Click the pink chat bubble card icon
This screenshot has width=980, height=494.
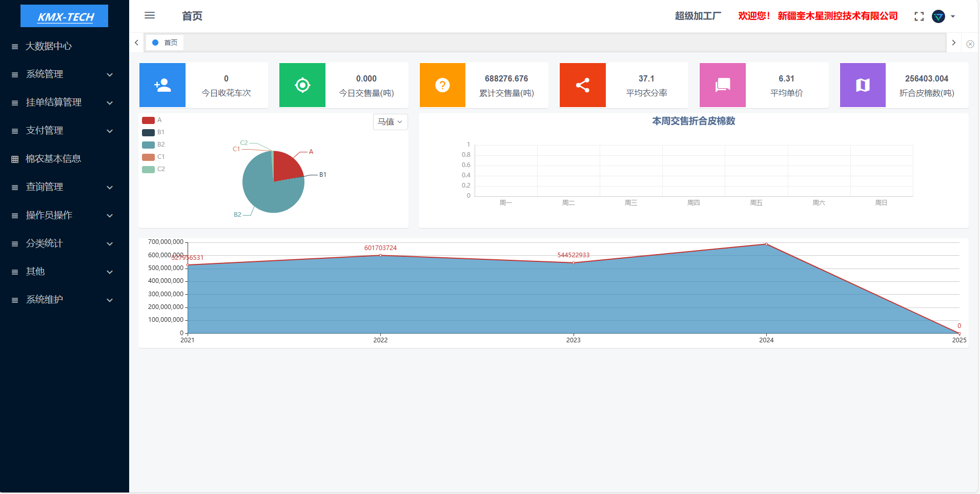tap(723, 85)
